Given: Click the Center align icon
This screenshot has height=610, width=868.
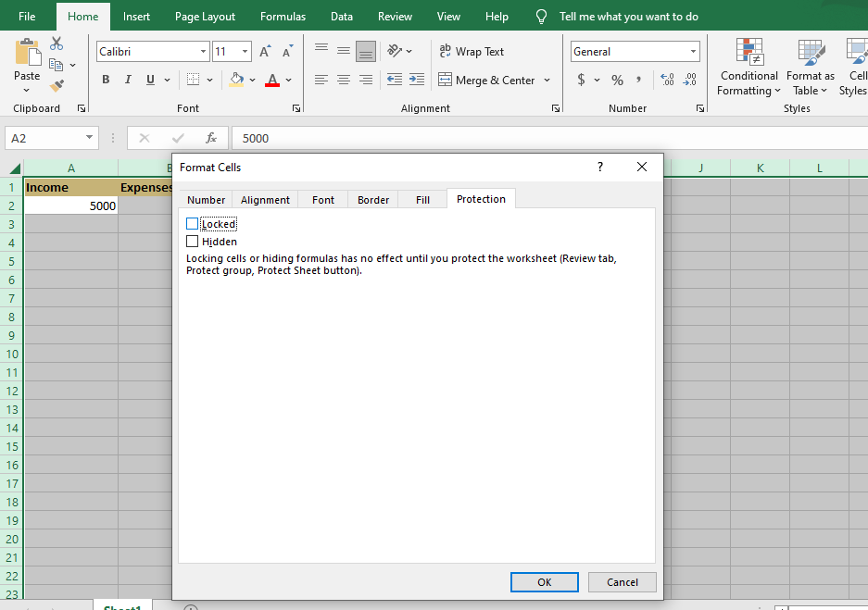Looking at the screenshot, I should 344,80.
